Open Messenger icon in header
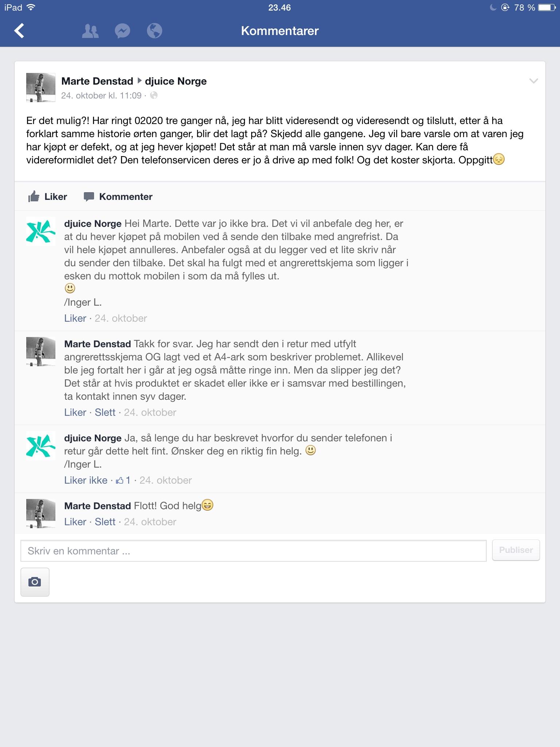560x747 pixels. point(122,31)
